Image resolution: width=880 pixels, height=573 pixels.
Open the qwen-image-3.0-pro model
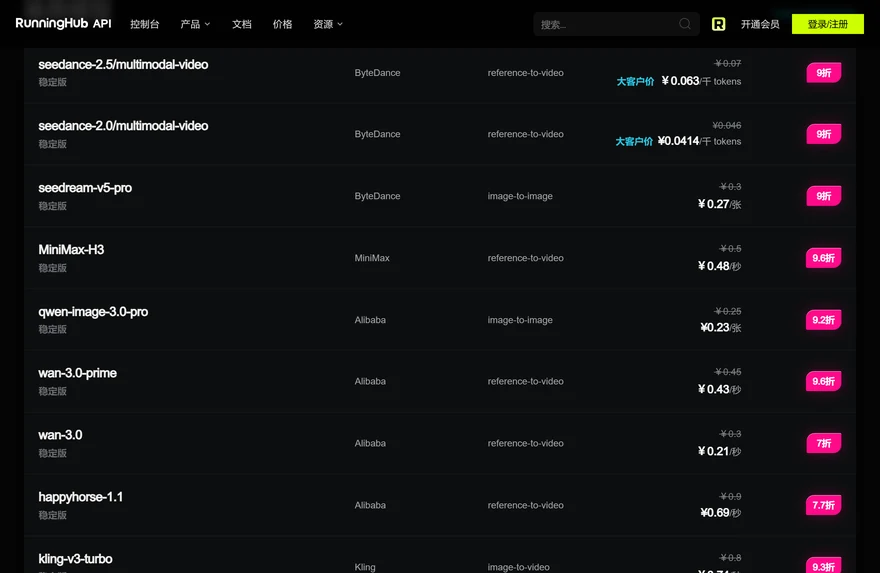(x=93, y=311)
